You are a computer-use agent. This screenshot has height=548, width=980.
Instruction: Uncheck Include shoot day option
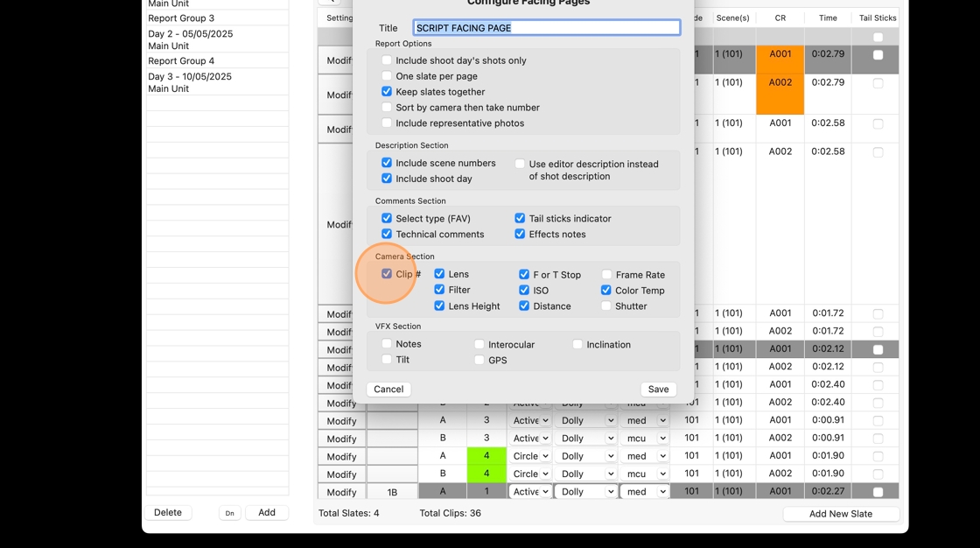[387, 179]
